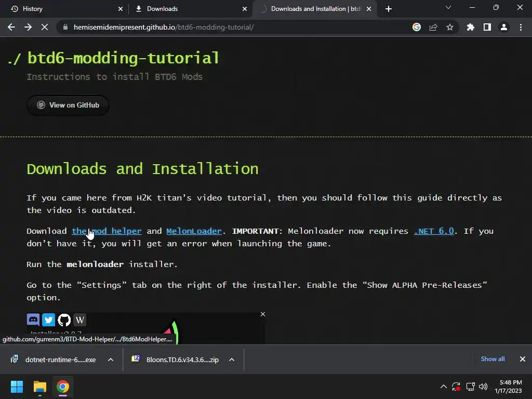Switch to the History tab
This screenshot has height=399, width=532.
pyautogui.click(x=64, y=9)
